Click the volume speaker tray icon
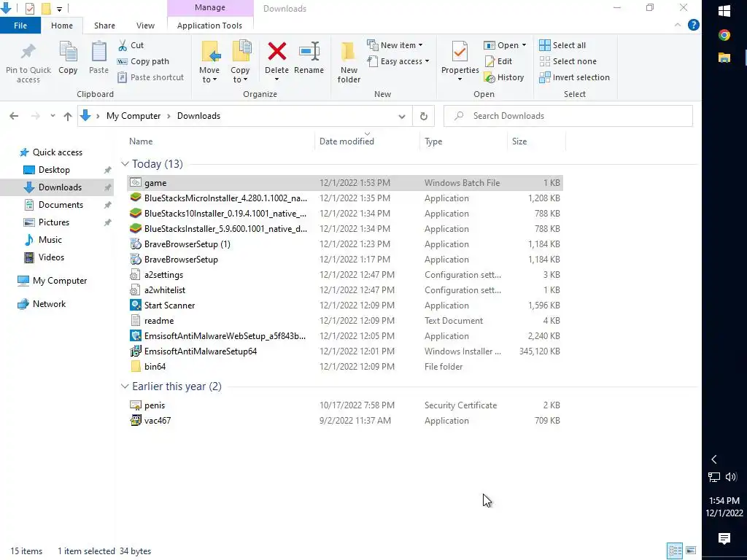The width and height of the screenshot is (747, 560). (x=731, y=477)
